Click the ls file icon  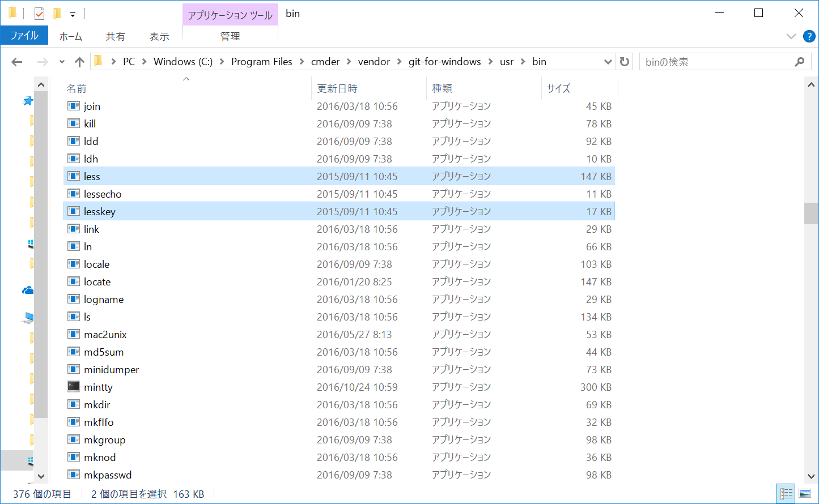coord(74,317)
